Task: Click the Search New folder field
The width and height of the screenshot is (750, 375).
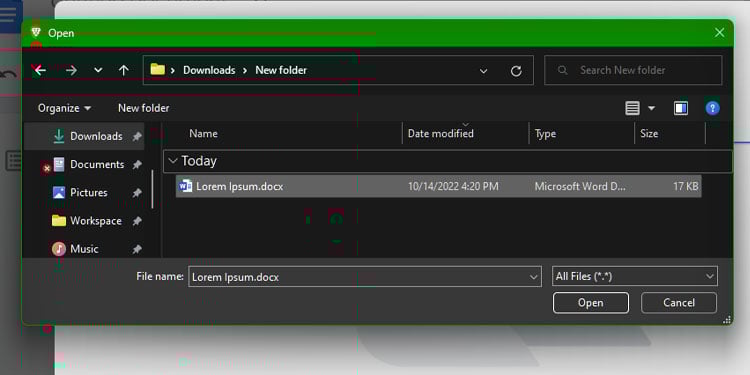Action: click(633, 70)
